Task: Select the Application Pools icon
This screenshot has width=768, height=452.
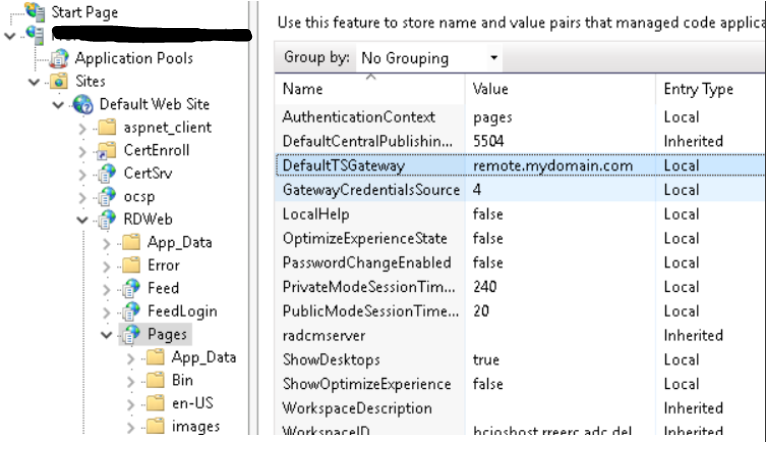Action: click(59, 59)
